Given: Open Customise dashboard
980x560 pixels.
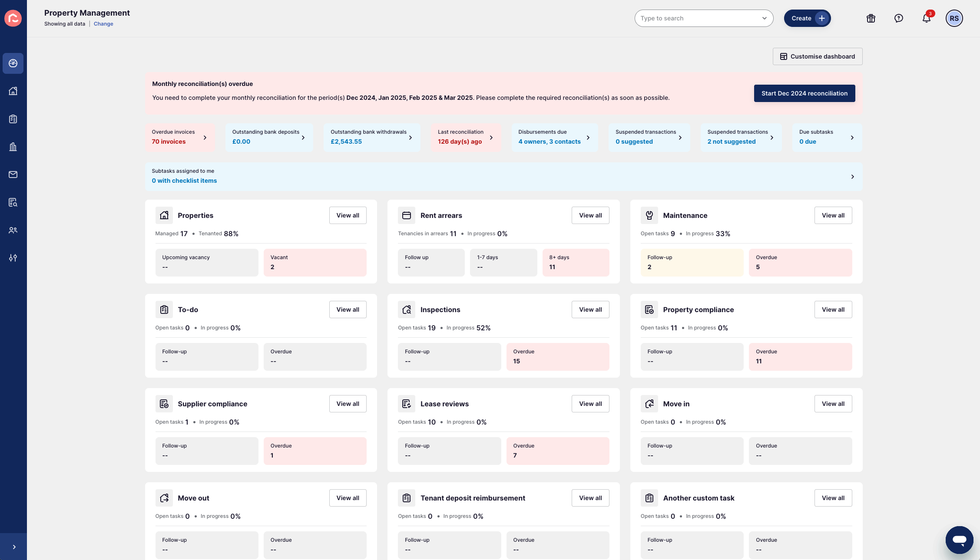Looking at the screenshot, I should tap(817, 56).
